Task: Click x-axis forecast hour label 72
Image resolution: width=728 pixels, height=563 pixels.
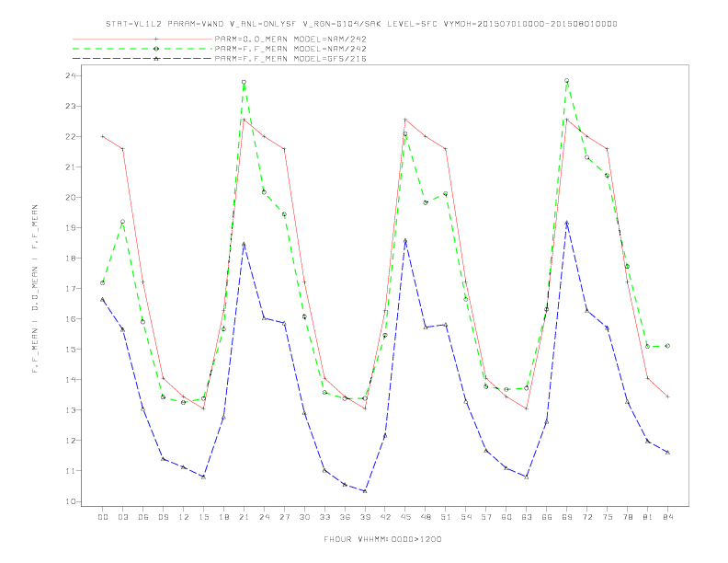Action: [587, 517]
